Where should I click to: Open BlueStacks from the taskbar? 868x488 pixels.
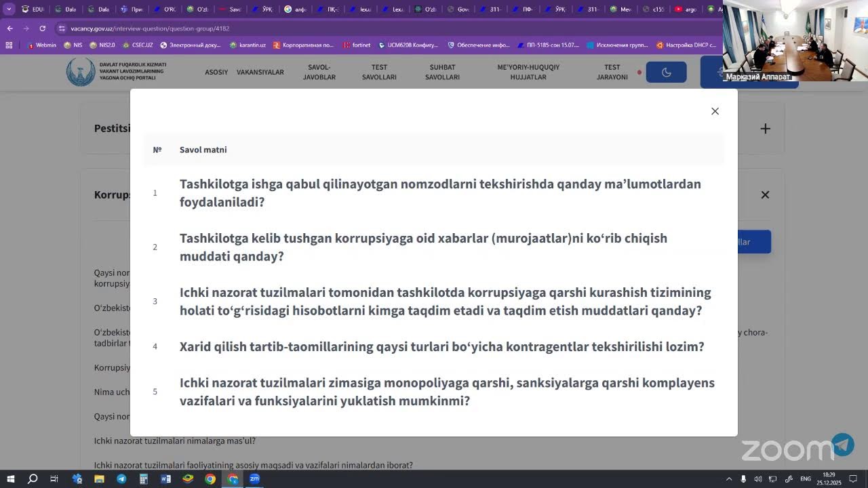188,479
